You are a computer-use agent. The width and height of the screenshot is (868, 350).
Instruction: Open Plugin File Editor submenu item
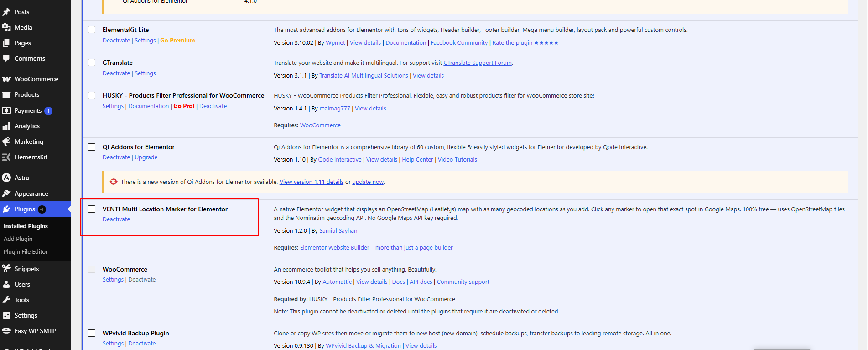26,251
